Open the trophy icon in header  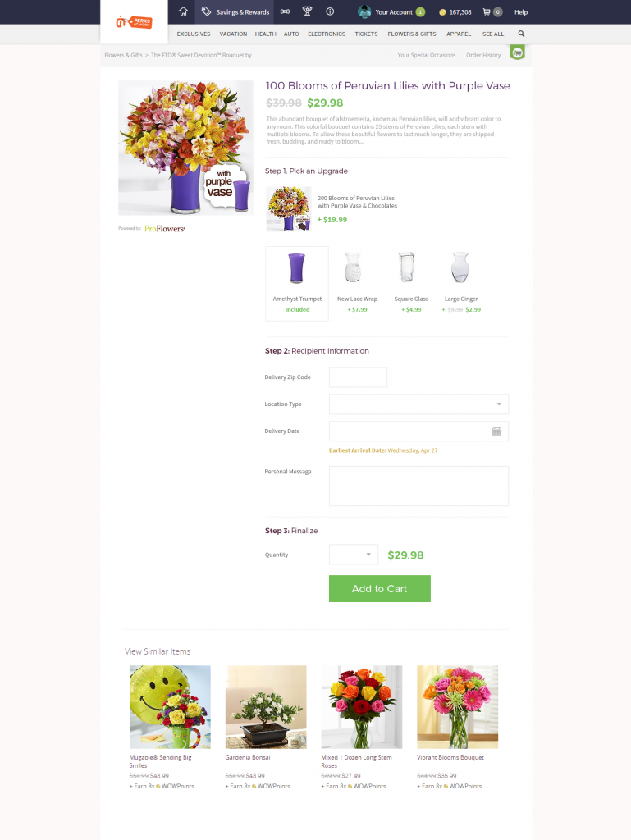[307, 11]
